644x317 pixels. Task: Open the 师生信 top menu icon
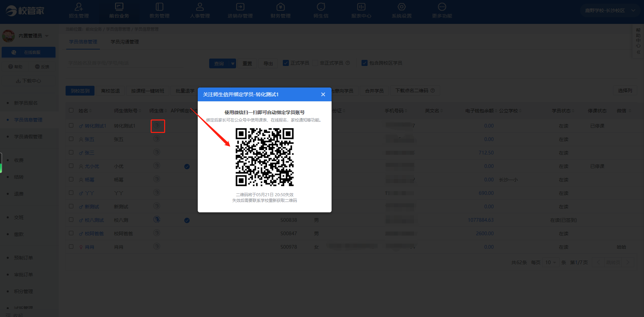(321, 7)
